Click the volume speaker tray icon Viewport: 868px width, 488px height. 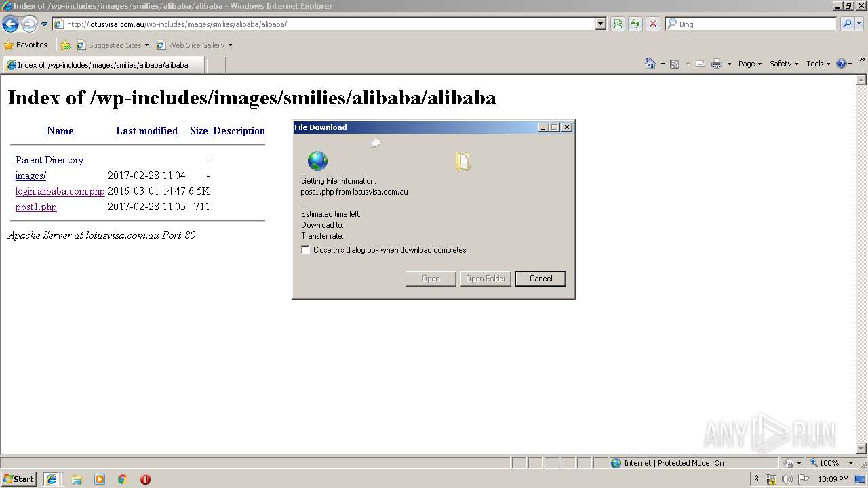[787, 479]
